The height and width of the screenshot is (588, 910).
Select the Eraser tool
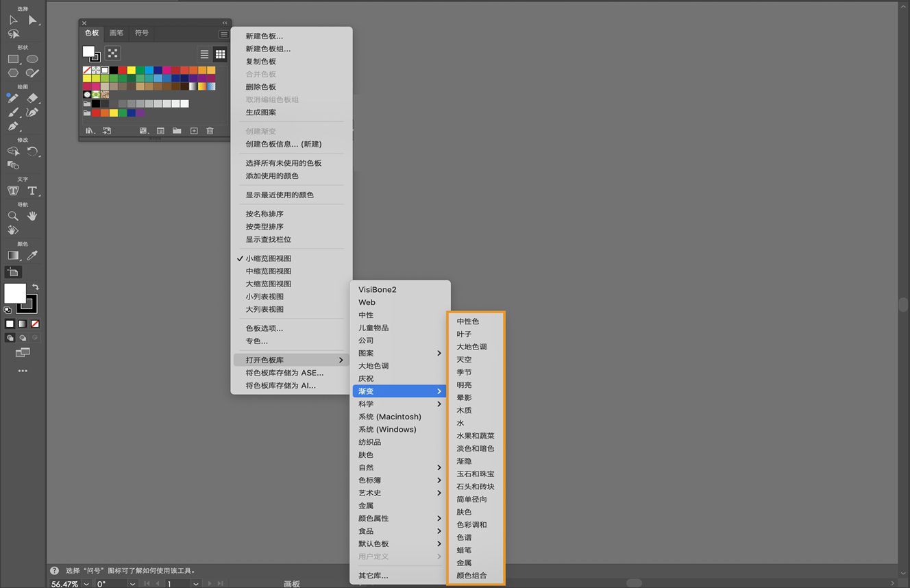[32, 99]
